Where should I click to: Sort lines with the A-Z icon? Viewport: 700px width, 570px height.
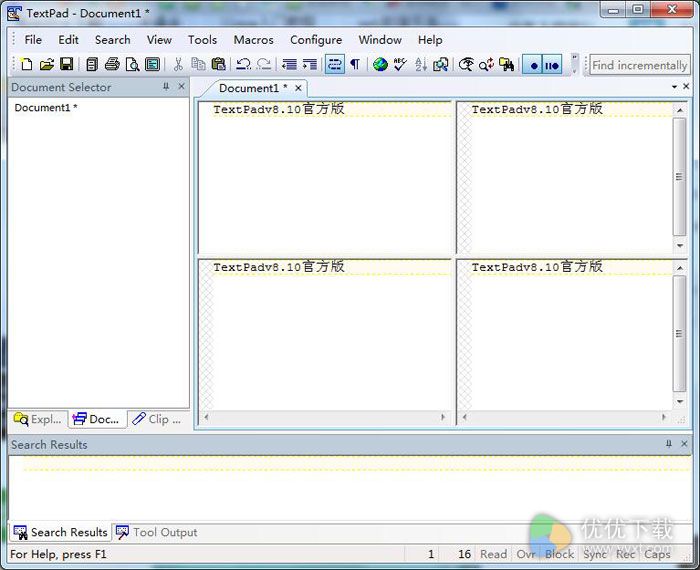pos(421,65)
